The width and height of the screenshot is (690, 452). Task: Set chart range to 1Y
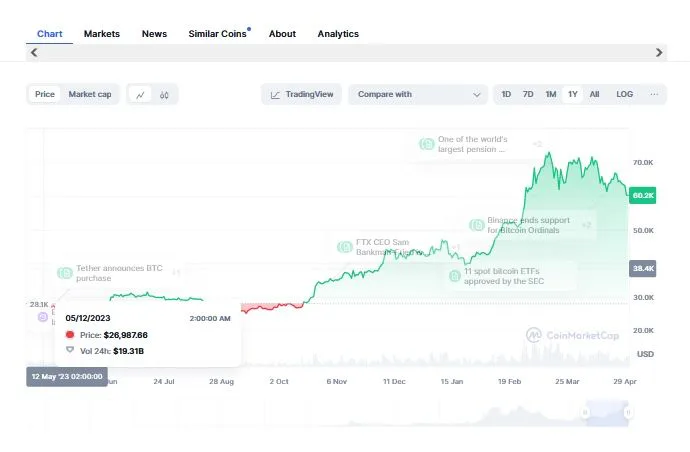tap(573, 94)
